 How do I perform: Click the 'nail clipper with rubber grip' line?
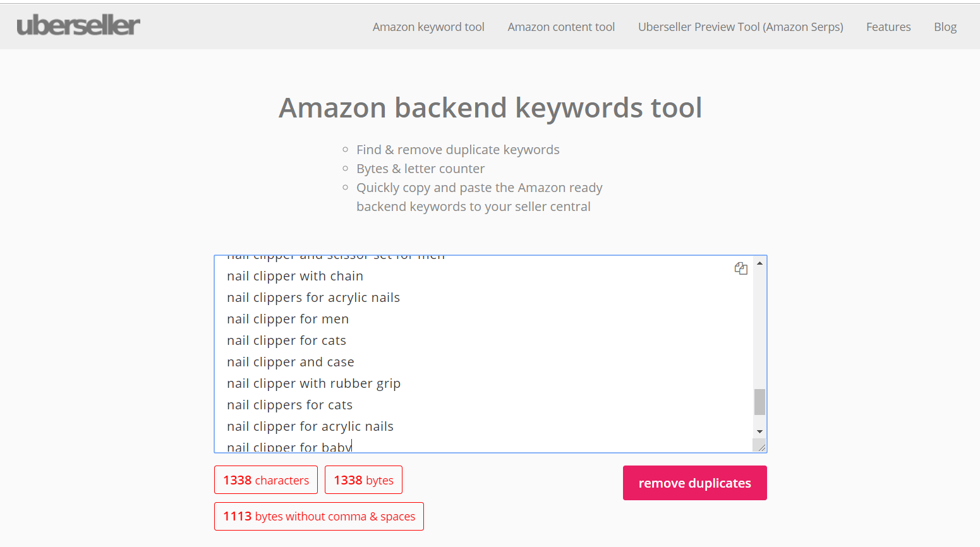(x=314, y=383)
